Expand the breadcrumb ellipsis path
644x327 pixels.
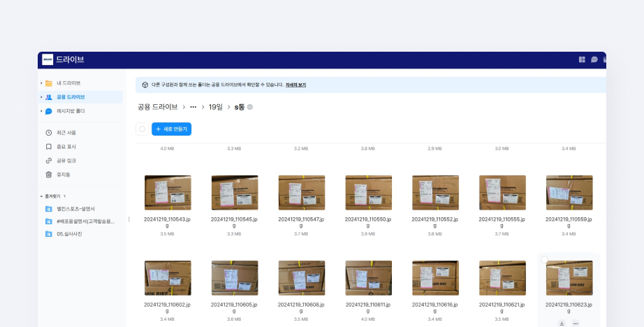click(x=193, y=107)
